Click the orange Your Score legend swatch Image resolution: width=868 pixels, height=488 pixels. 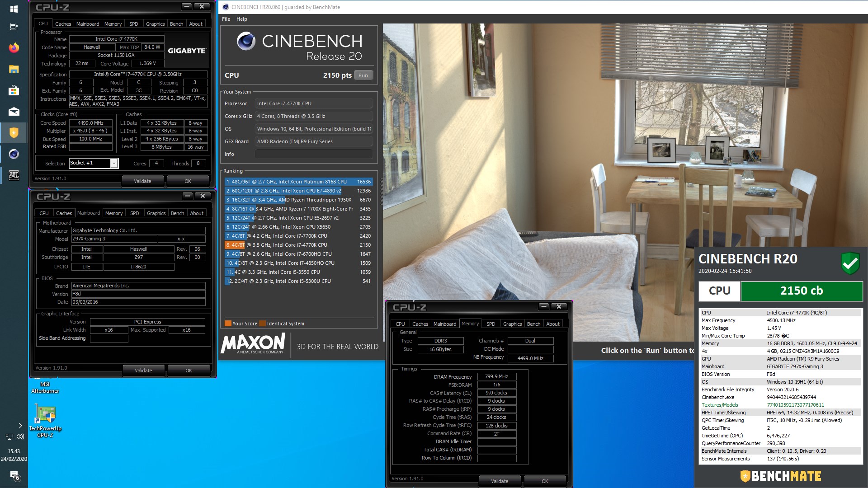click(228, 324)
